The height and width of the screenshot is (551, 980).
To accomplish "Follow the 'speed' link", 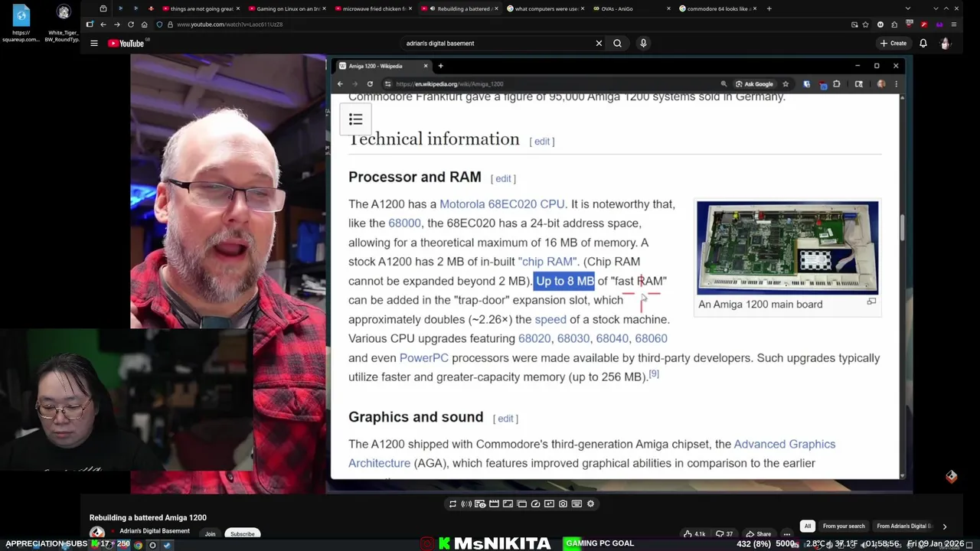I will [550, 319].
